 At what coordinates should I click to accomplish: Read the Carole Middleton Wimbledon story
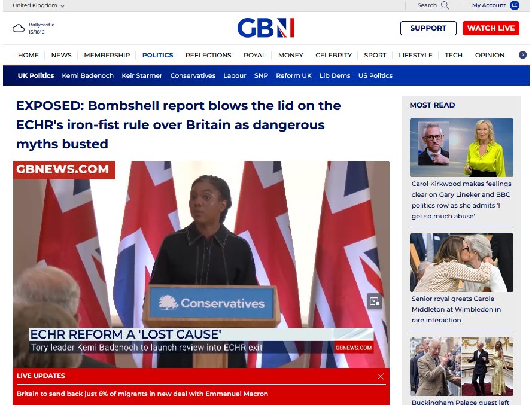click(x=456, y=309)
